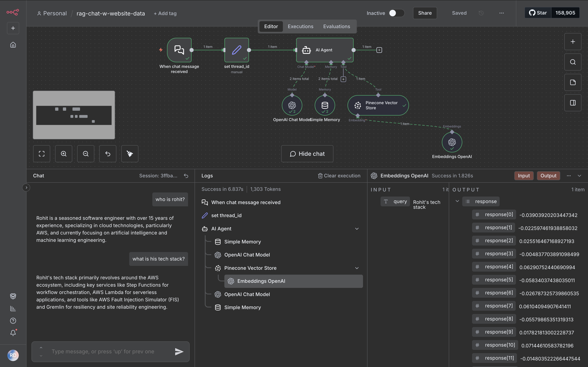Click the Hide chat button
Viewport: 588px width, 367px height.
(x=307, y=154)
